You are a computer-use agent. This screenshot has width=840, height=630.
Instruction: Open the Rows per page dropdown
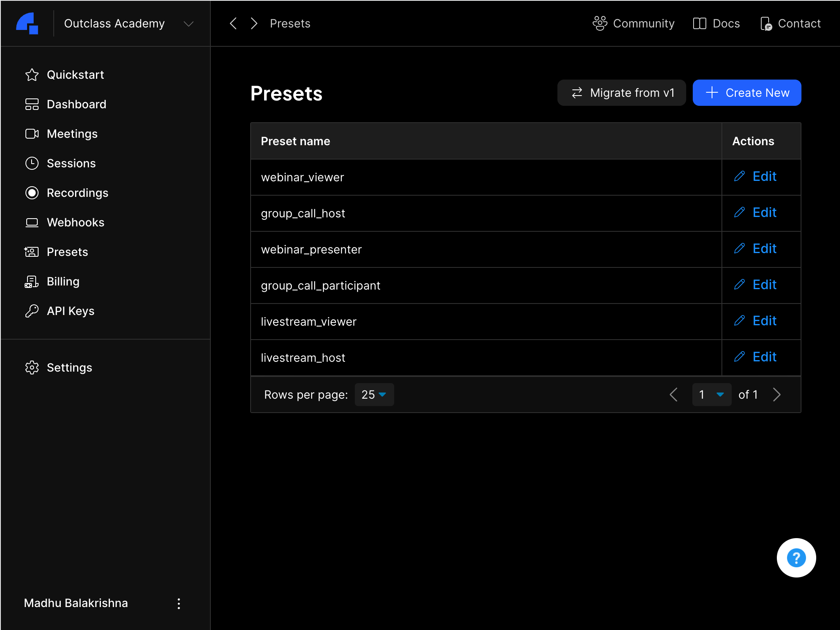(374, 395)
